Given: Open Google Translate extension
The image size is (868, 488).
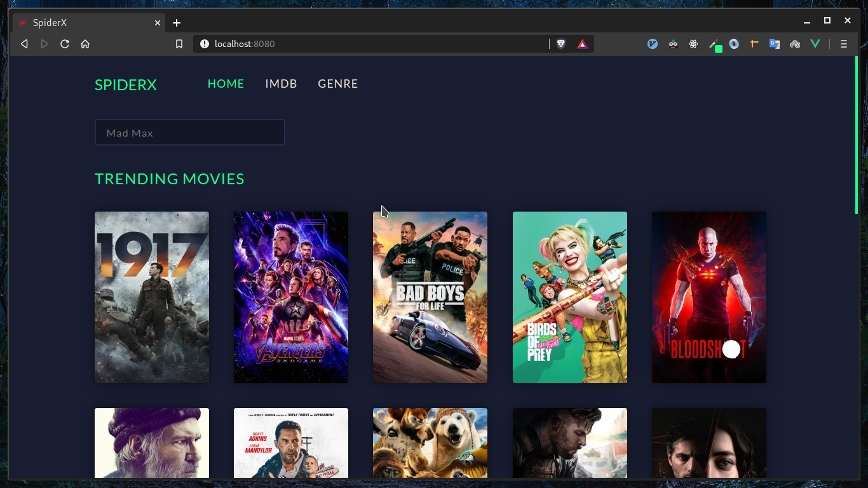Looking at the screenshot, I should 775,44.
